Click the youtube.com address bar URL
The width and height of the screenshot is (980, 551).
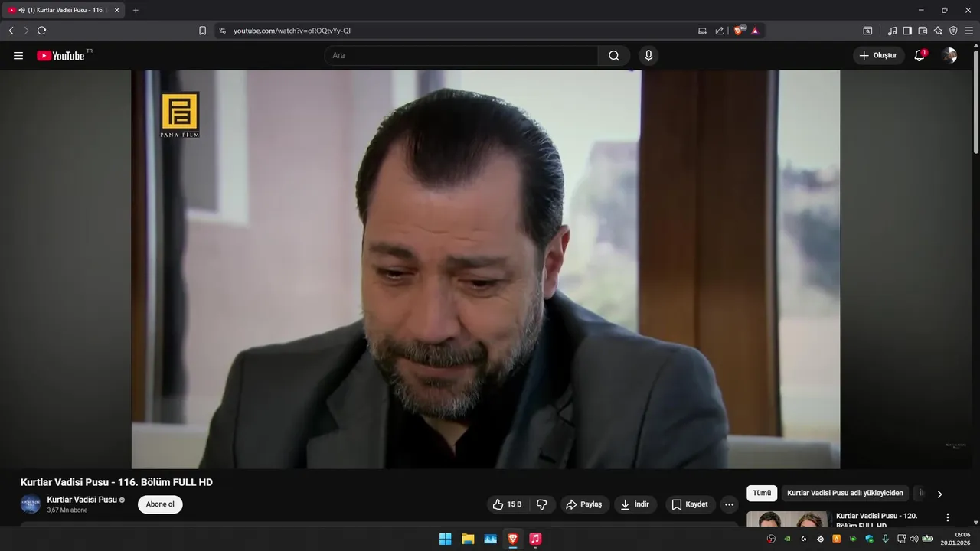coord(292,31)
